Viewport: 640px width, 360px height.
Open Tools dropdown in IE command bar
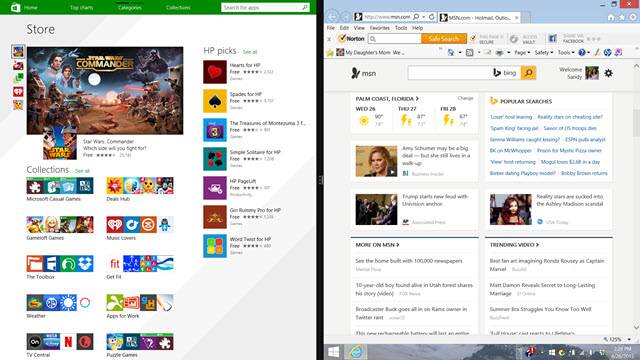(566, 53)
